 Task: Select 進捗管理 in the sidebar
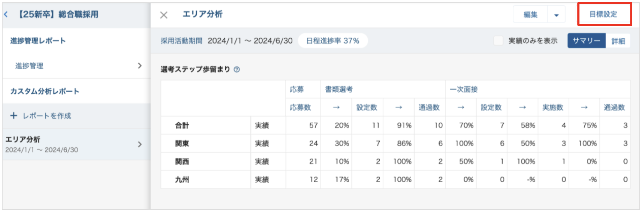pos(29,66)
